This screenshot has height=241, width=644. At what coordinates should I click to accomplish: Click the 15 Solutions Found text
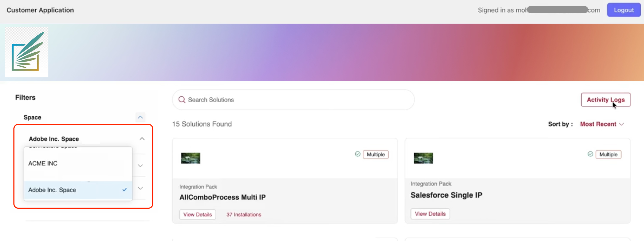point(202,124)
